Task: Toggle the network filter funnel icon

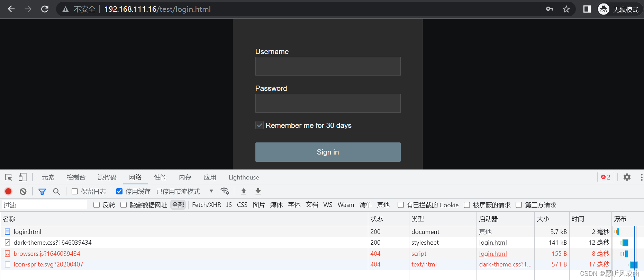Action: point(42,191)
